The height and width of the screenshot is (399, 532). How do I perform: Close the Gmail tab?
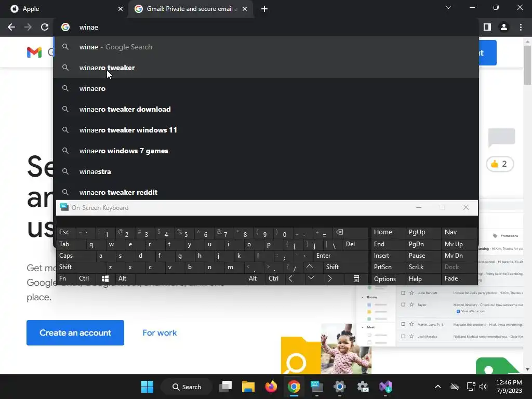coord(245,9)
